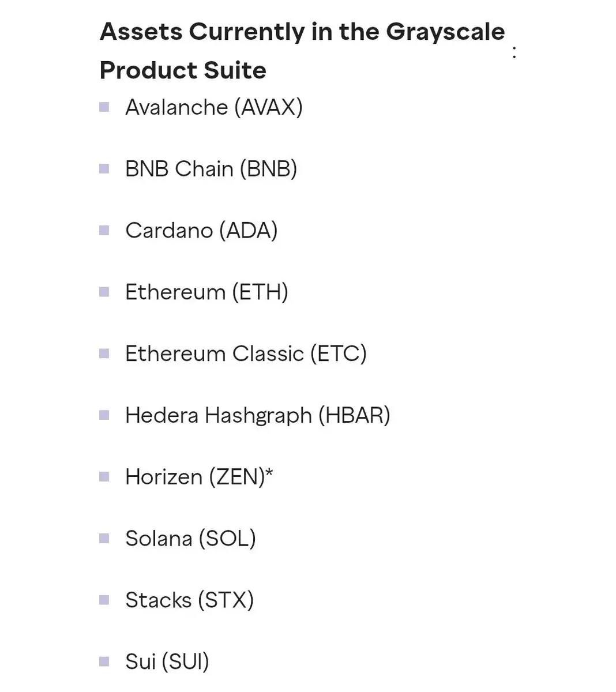Open the Sui (SUI) entry
616x692 pixels.
click(167, 662)
